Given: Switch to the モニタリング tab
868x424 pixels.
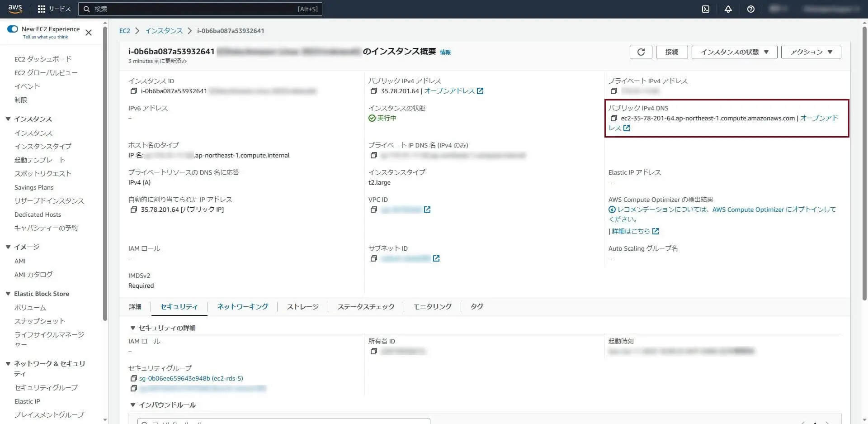Looking at the screenshot, I should 433,307.
